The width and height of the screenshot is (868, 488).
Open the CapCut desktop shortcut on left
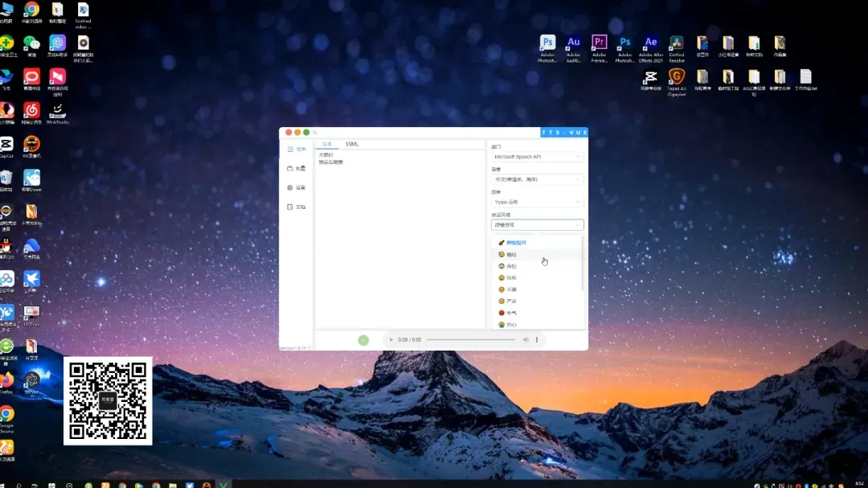pos(6,147)
